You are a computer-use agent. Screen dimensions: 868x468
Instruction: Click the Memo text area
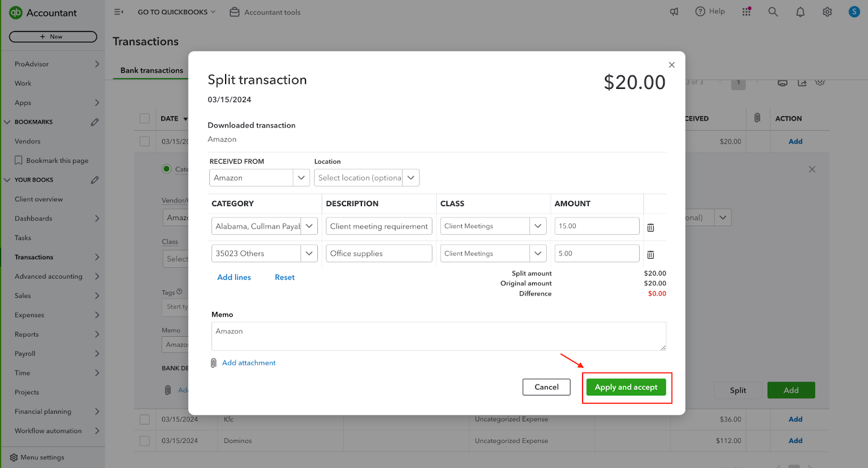coord(438,336)
